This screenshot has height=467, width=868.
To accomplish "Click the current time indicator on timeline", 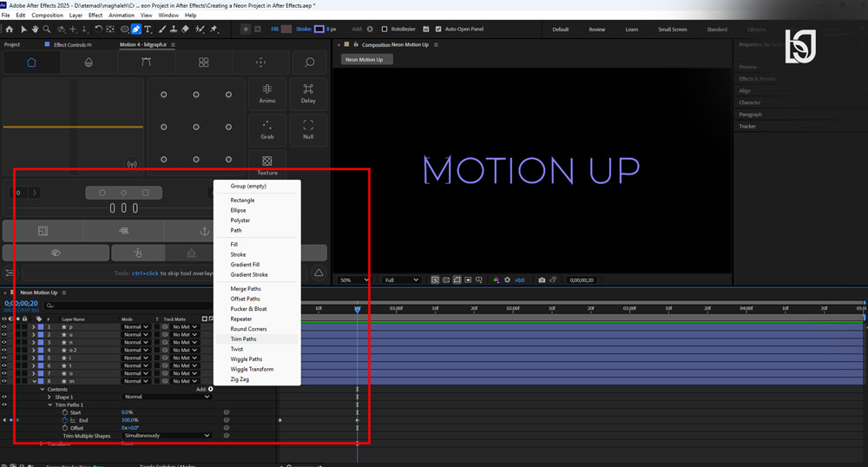I will point(358,309).
